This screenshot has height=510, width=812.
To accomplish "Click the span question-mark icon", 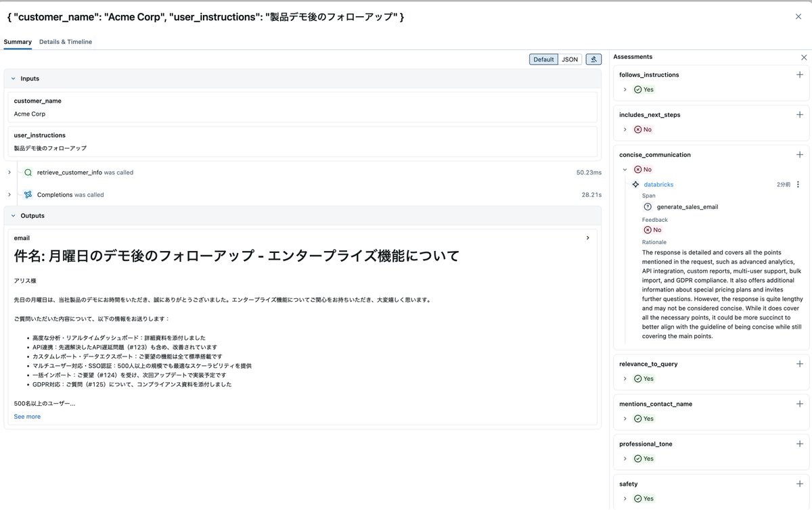I will [648, 207].
